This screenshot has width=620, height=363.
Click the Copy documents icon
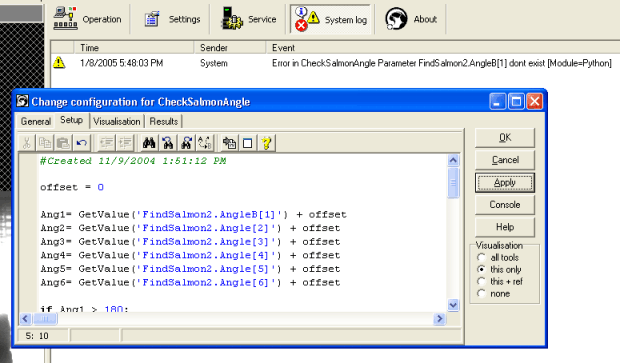point(45,143)
